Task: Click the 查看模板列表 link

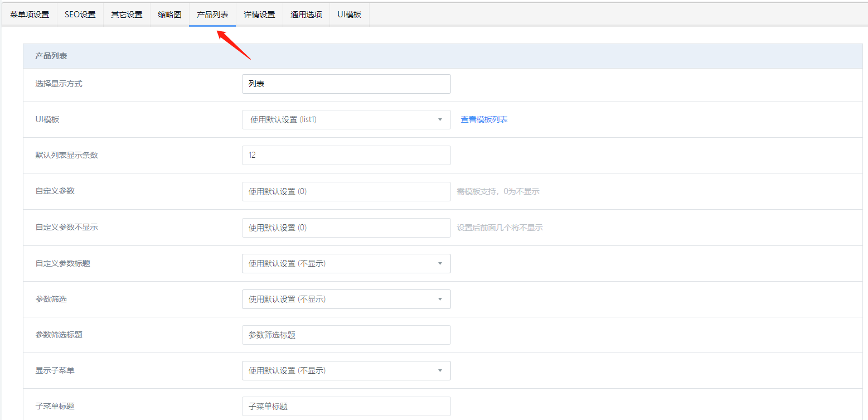Action: click(484, 119)
